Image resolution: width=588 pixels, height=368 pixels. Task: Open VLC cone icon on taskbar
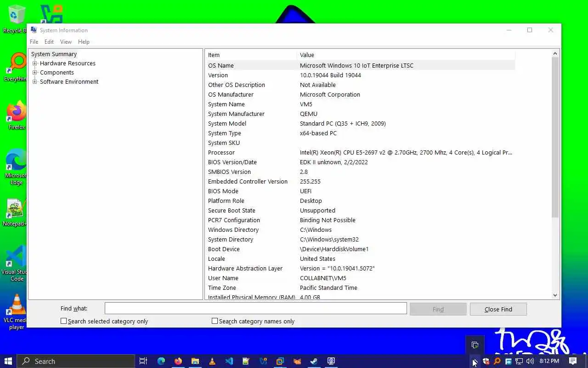click(212, 361)
